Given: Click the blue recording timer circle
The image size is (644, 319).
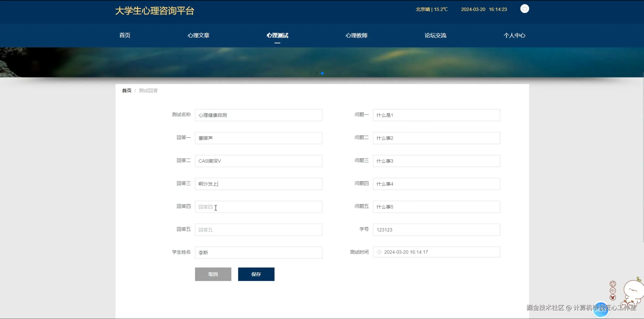Looking at the screenshot, I should coord(600,311).
